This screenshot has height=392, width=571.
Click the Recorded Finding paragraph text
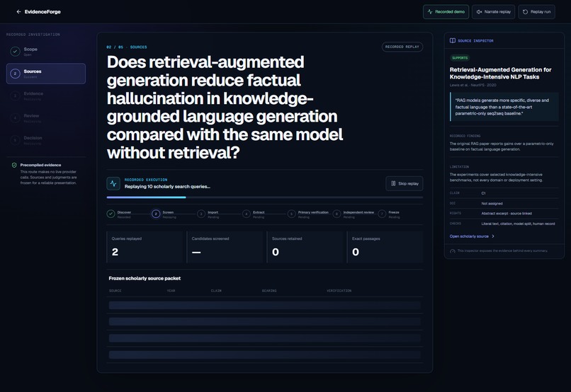pyautogui.click(x=502, y=146)
